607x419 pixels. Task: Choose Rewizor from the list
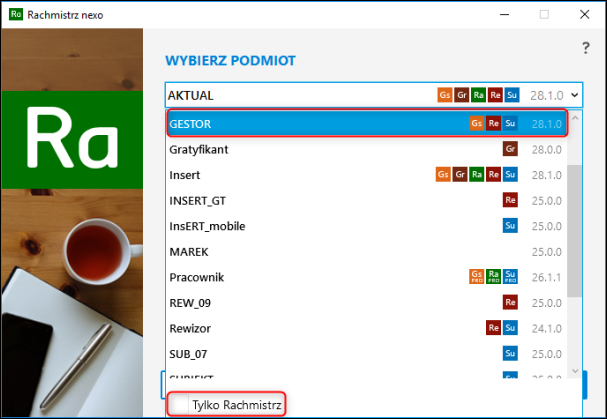point(367,328)
